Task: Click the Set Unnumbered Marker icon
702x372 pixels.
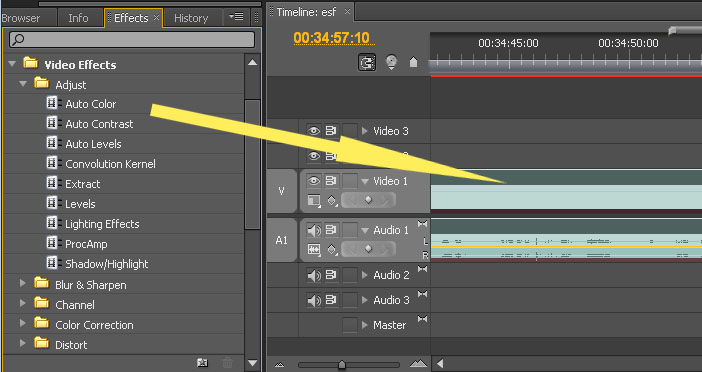Action: [413, 62]
